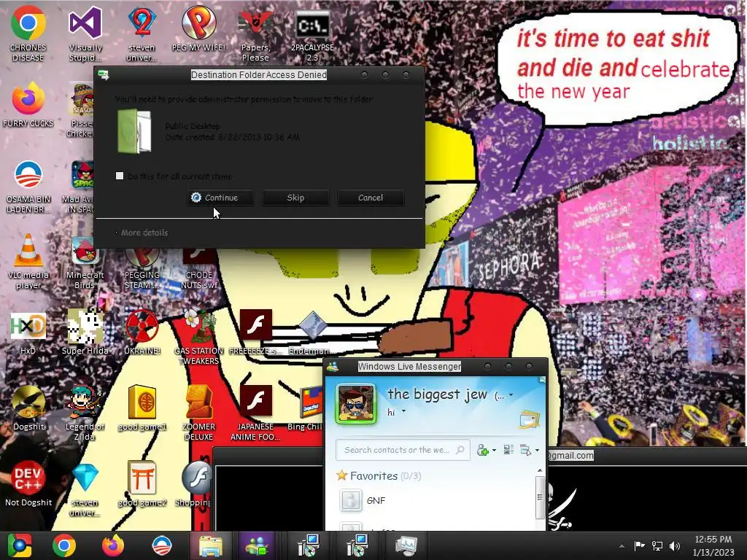The width and height of the screenshot is (747, 560).
Task: Open the resource monitor icon on taskbar
Action: tap(406, 545)
